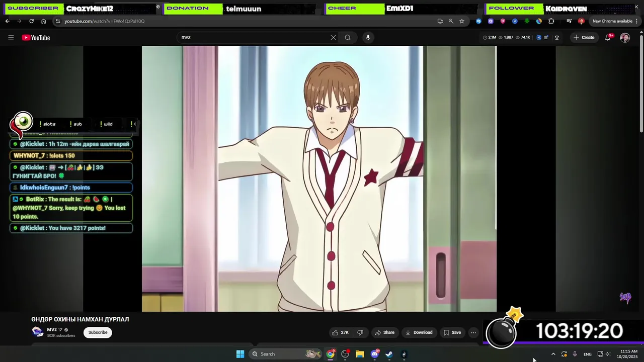Viewport: 644px width, 362px height.
Task: Open the purple square browser extension
Action: (x=491, y=21)
